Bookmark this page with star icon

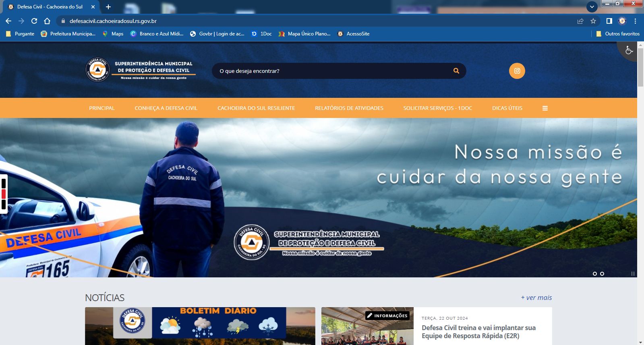(593, 21)
